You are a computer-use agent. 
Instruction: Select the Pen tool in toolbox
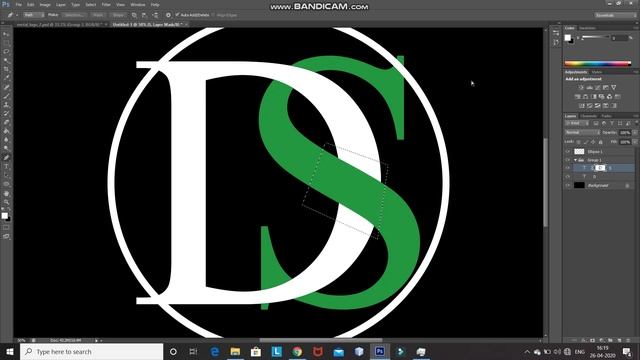click(x=6, y=158)
